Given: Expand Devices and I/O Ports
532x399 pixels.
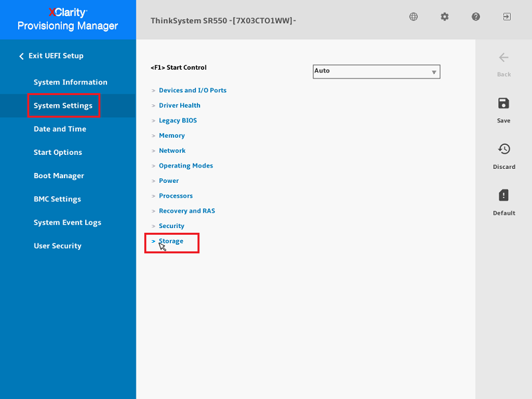Looking at the screenshot, I should click(192, 90).
